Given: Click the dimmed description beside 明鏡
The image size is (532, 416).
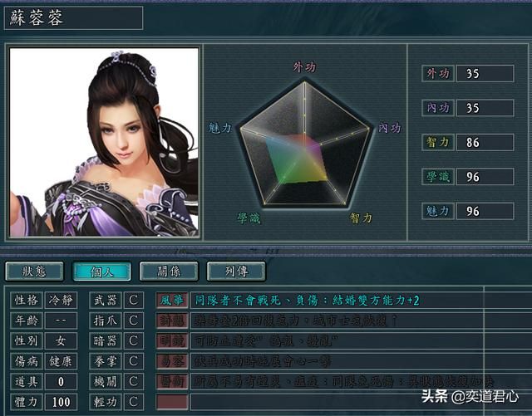Looking at the screenshot, I should click(x=266, y=341).
